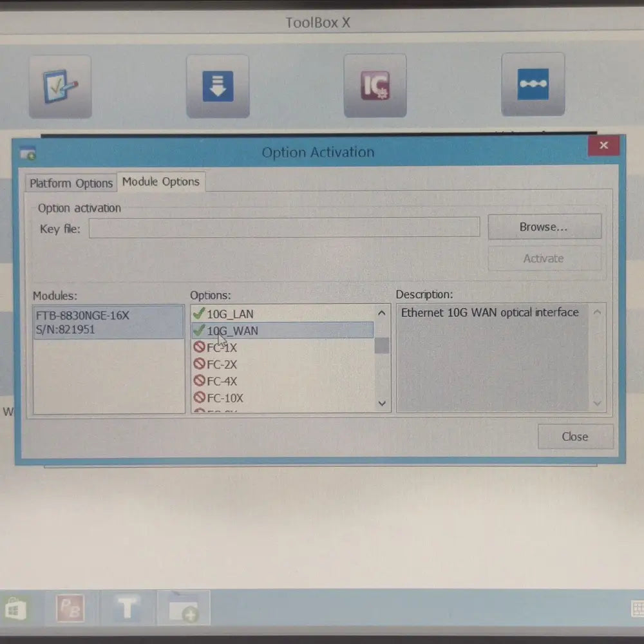
Task: Switch to the Platform Options tab
Action: (x=71, y=184)
